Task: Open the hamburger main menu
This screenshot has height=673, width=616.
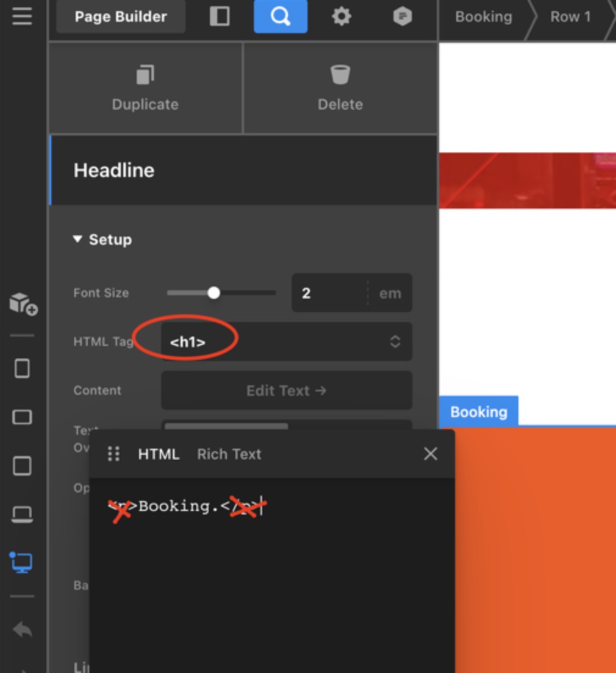Action: (22, 16)
